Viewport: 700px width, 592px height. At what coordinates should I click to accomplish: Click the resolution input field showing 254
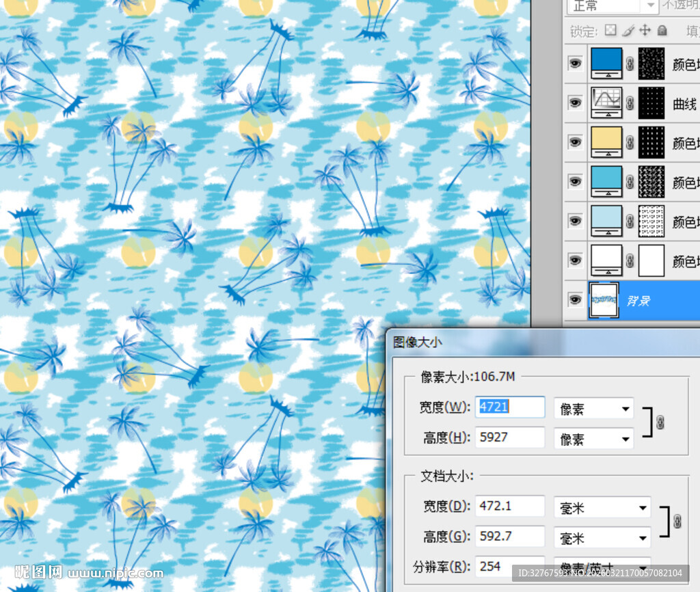509,567
